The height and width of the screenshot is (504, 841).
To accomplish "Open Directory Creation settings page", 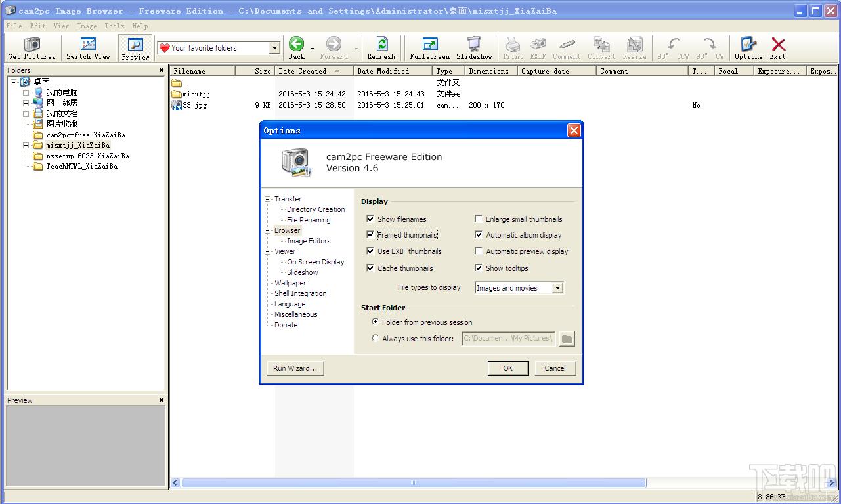I will click(x=316, y=209).
